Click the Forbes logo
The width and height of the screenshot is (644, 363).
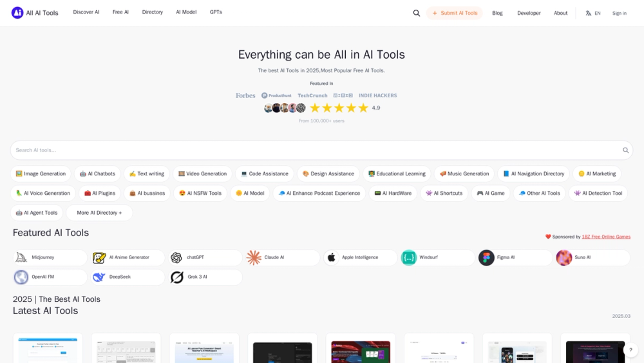click(x=245, y=95)
